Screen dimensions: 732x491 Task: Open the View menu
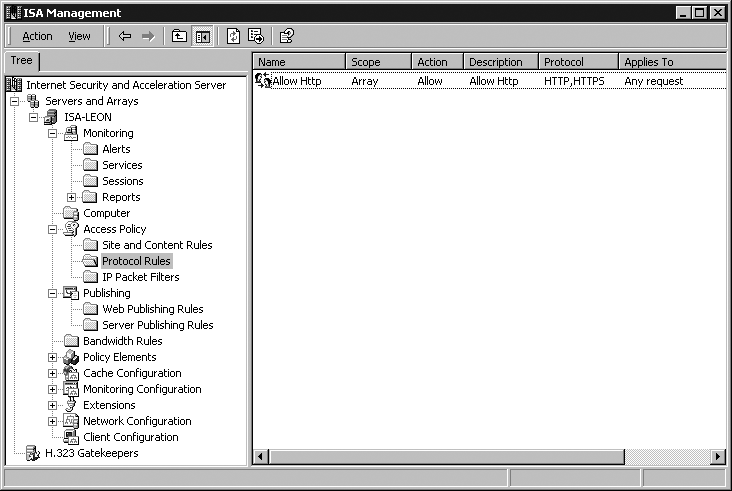coord(79,36)
